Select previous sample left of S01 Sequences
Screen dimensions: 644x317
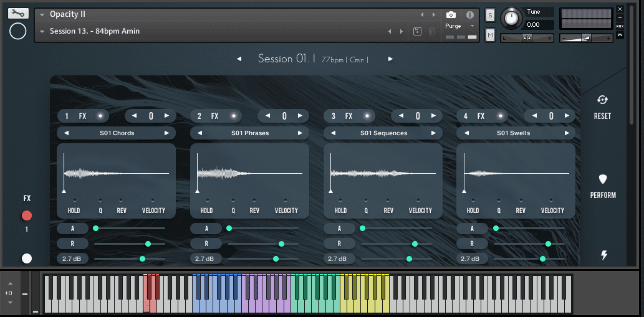(333, 133)
